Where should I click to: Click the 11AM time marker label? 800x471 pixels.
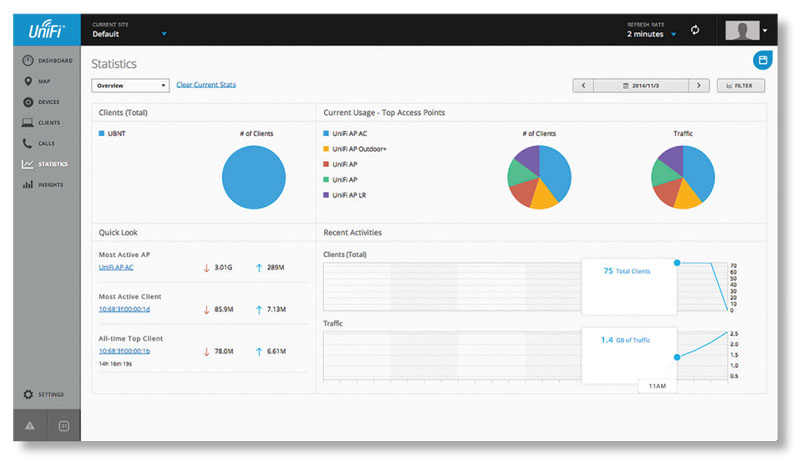click(x=657, y=386)
